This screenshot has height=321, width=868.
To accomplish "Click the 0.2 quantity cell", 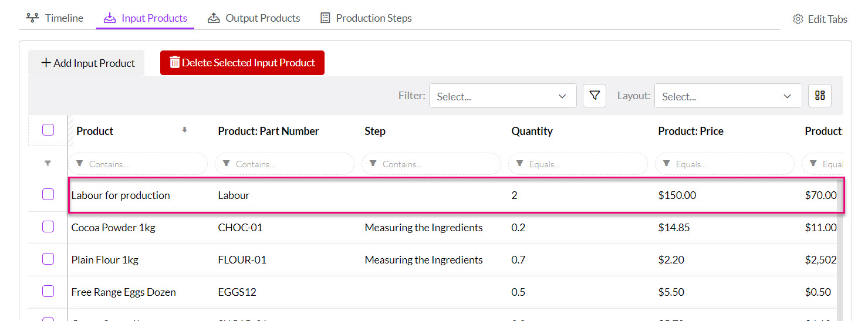I will (518, 228).
